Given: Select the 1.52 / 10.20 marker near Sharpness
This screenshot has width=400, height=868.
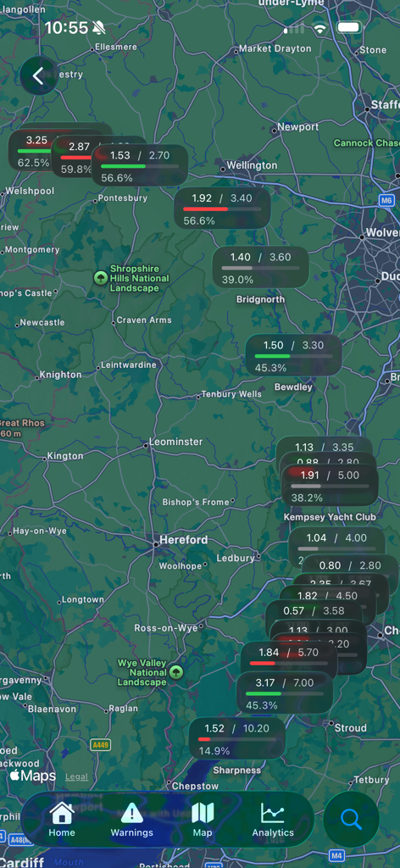Looking at the screenshot, I should (236, 738).
